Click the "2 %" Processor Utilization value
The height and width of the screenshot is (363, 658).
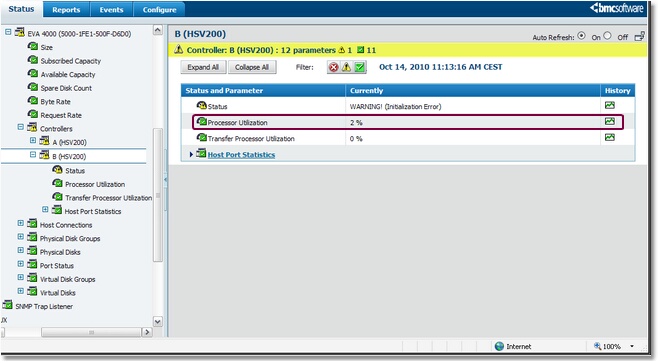point(356,123)
